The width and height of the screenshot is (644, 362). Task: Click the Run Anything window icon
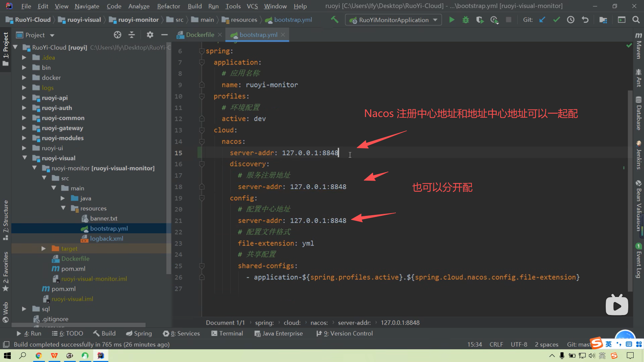click(x=622, y=20)
